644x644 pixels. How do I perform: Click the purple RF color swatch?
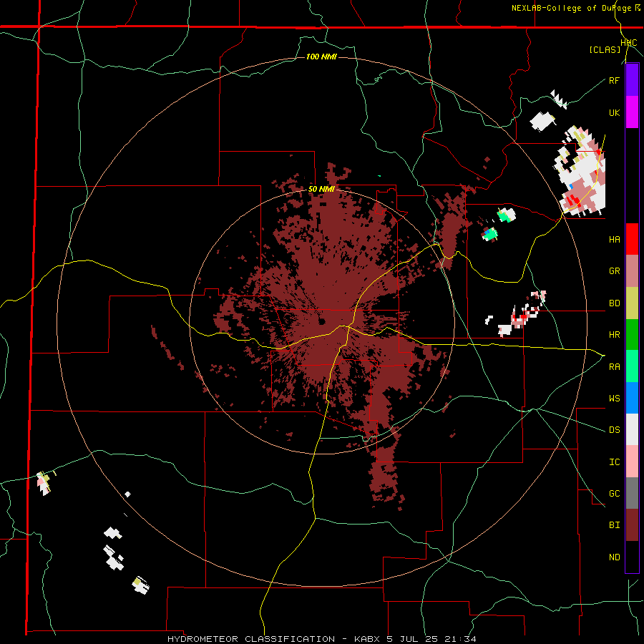pos(632,80)
